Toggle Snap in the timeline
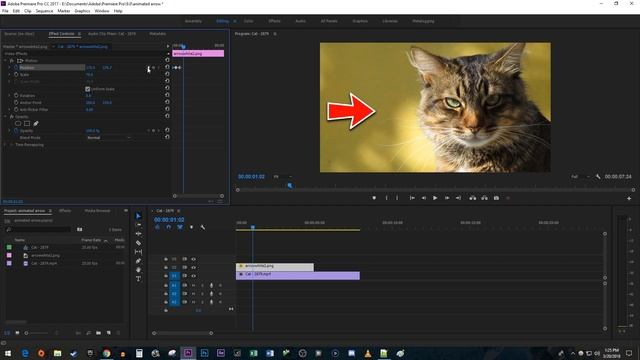Screen dimensions: 640x360 tap(169, 227)
